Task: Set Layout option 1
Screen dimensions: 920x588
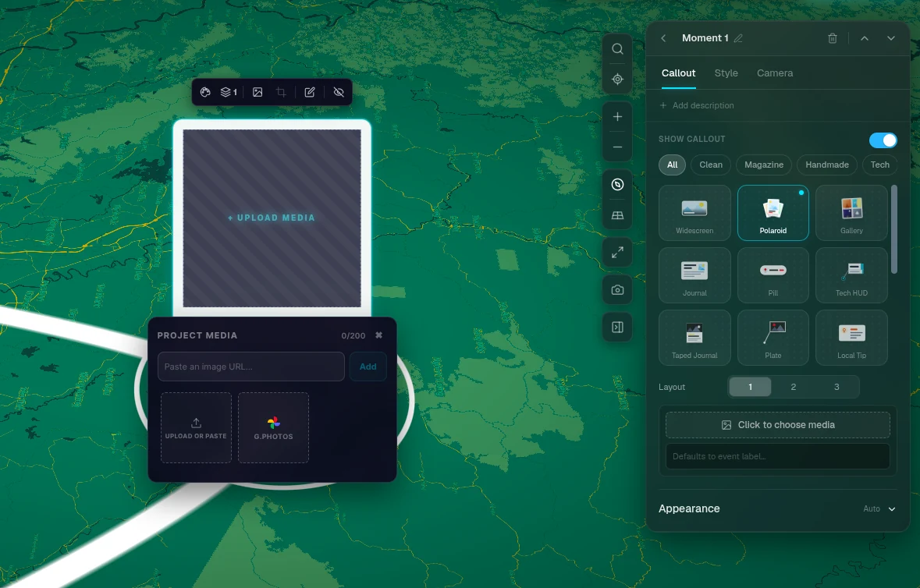Action: pyautogui.click(x=750, y=387)
